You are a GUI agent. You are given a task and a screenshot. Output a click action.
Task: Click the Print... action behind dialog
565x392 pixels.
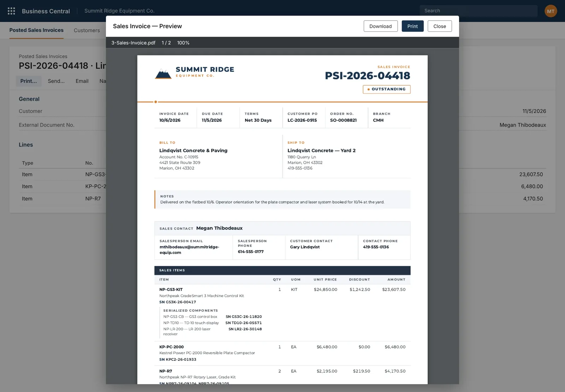[x=29, y=81]
